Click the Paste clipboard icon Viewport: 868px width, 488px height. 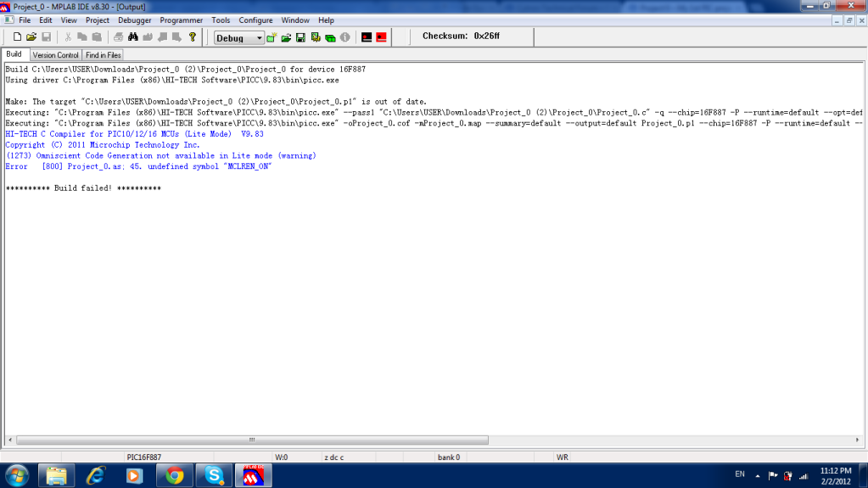tap(97, 37)
